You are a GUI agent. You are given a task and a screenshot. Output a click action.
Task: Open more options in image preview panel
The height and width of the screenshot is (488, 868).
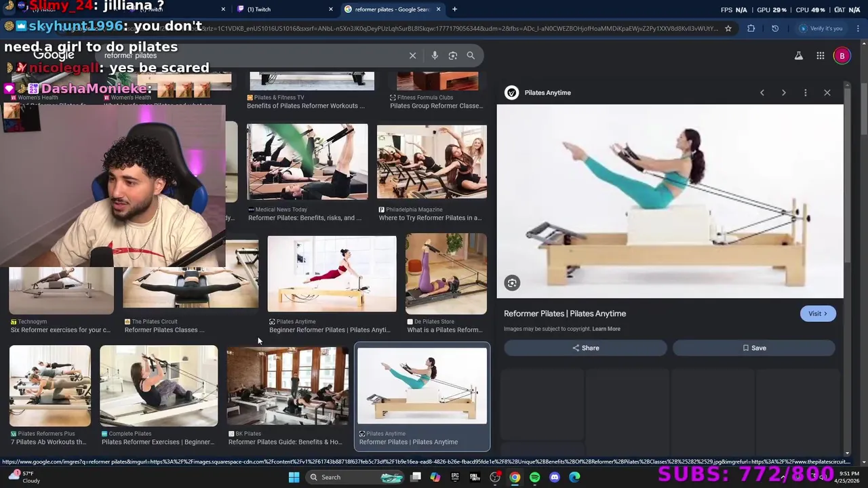coord(806,93)
